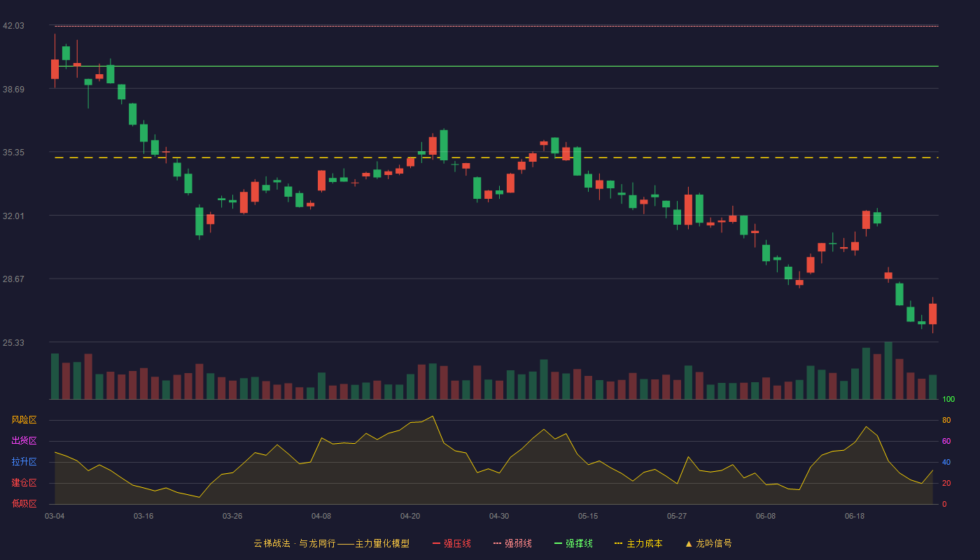
Task: Click the 06-08 date label
Action: (766, 516)
